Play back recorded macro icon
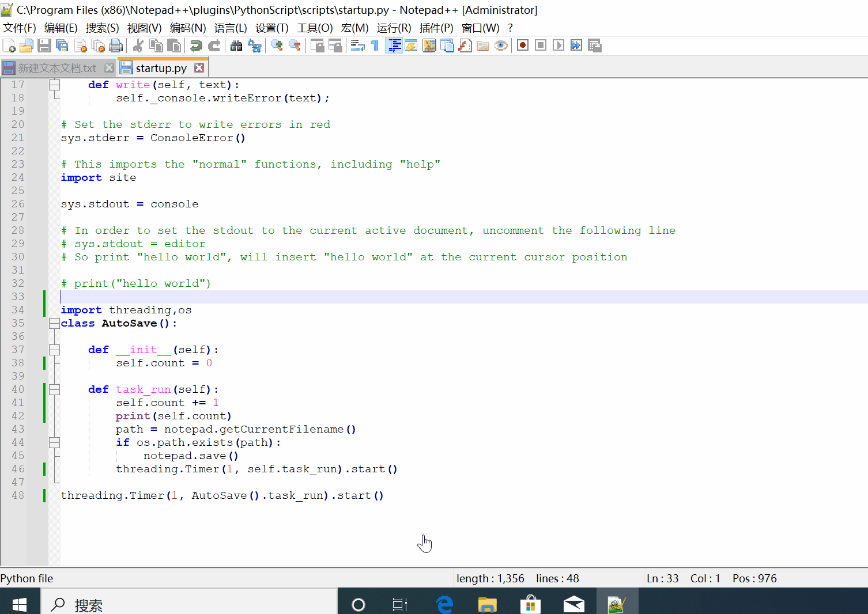 [558, 46]
